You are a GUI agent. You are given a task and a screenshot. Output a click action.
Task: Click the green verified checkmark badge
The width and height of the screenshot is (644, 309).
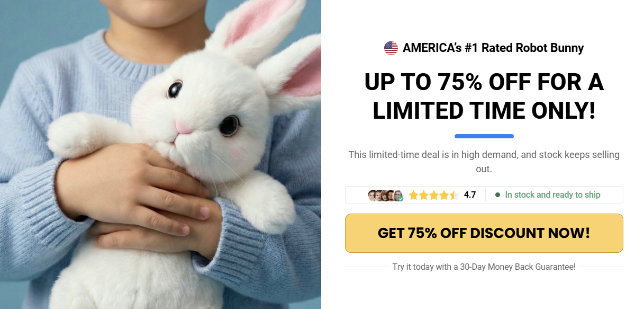click(x=401, y=199)
